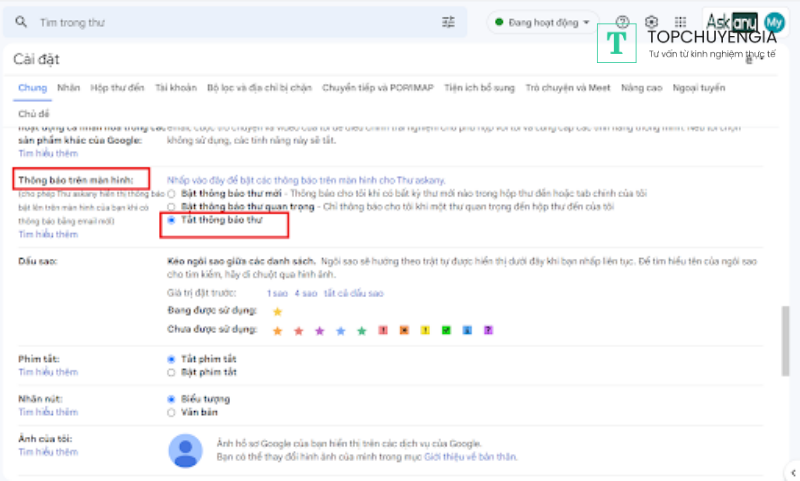This screenshot has width=800, height=481.
Task: Select the purple question mark icon
Action: [x=489, y=331]
